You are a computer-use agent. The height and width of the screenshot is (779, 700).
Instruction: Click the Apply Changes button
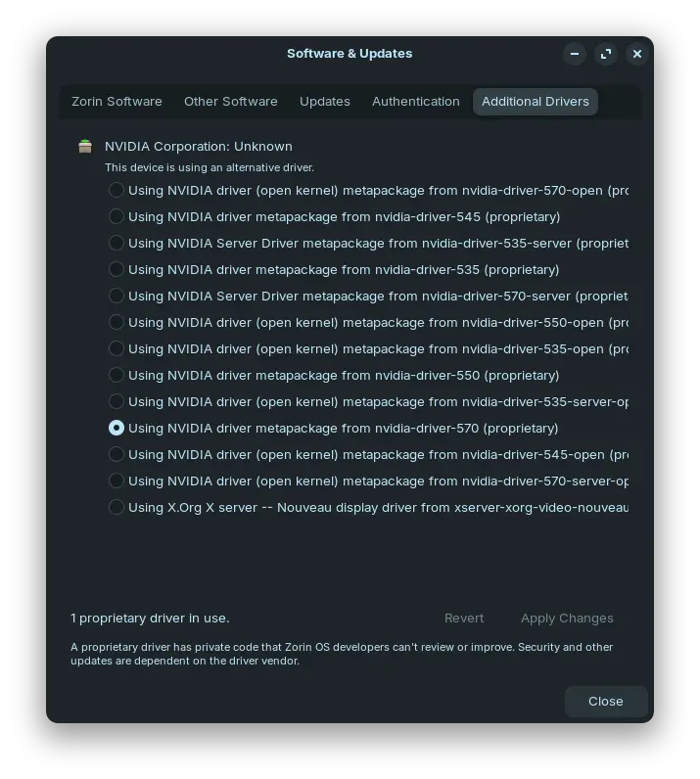[567, 619]
